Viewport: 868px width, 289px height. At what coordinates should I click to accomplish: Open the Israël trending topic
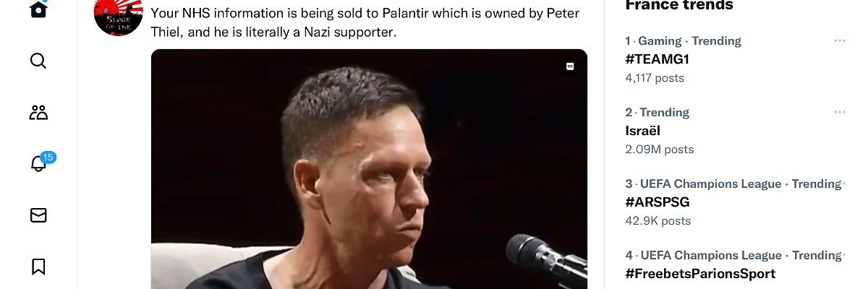(x=643, y=131)
